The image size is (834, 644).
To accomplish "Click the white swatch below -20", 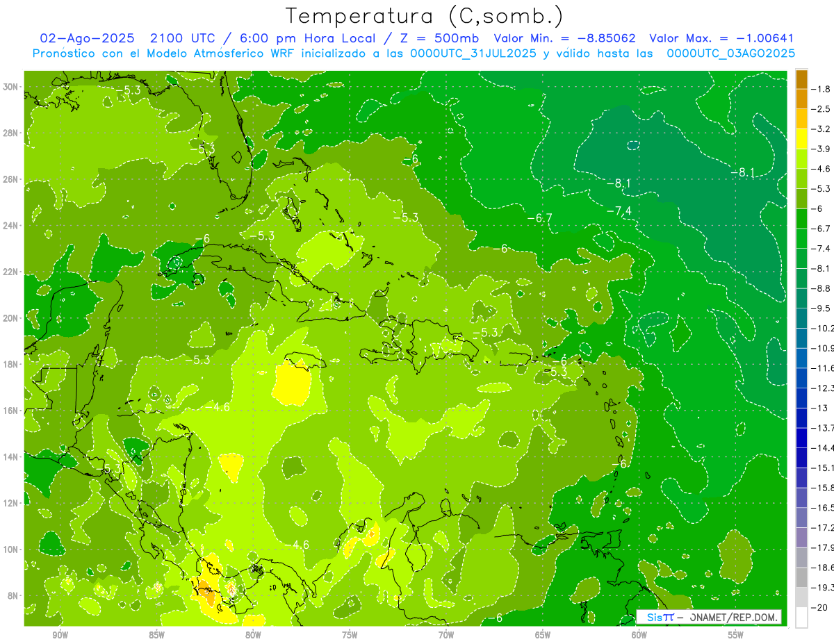I will pyautogui.click(x=801, y=618).
